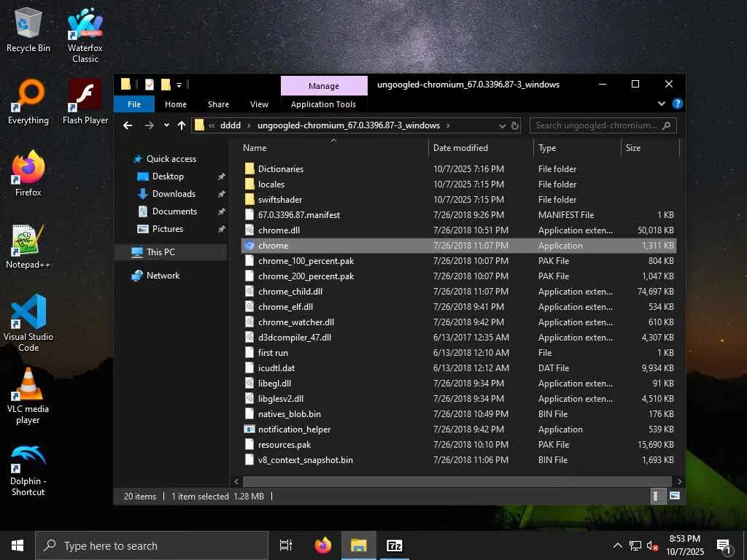Screen dimensions: 747x560
Task: Expand the breadcrumb chevron after the folder name
Action: click(448, 125)
